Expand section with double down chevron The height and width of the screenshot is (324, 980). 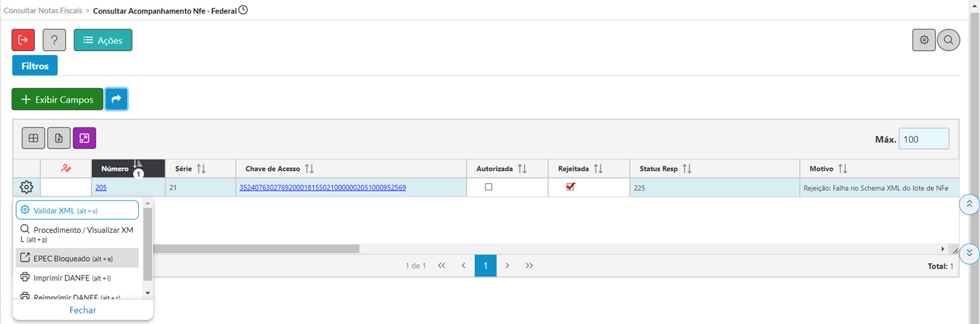(x=969, y=253)
